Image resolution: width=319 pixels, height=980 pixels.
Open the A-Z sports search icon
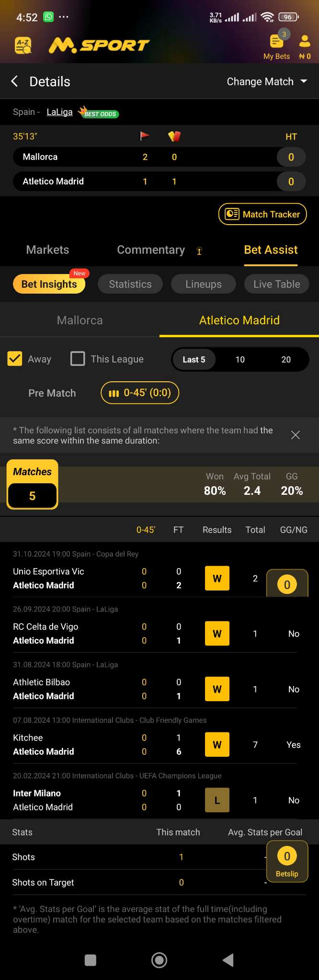(23, 46)
